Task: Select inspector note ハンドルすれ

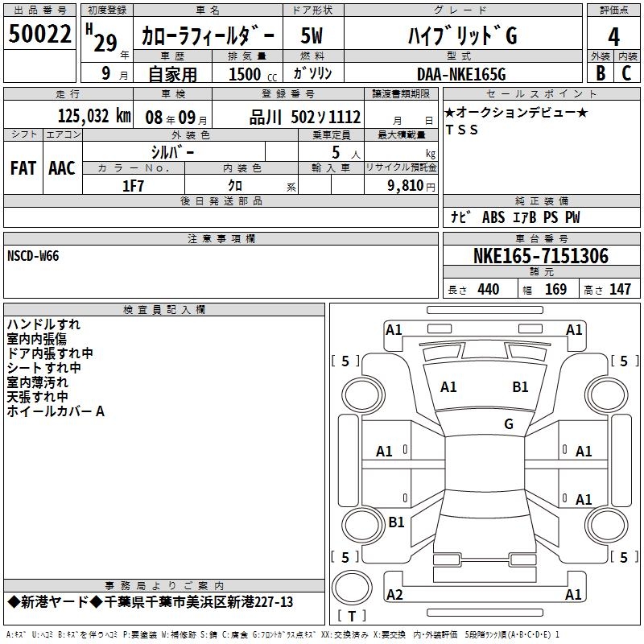Action: [x=43, y=324]
